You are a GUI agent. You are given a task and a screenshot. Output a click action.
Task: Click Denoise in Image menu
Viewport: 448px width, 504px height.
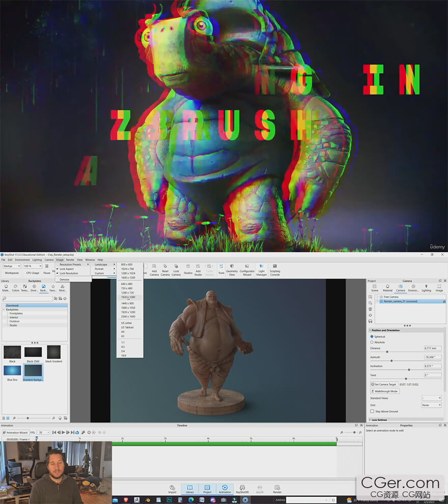[64, 279]
